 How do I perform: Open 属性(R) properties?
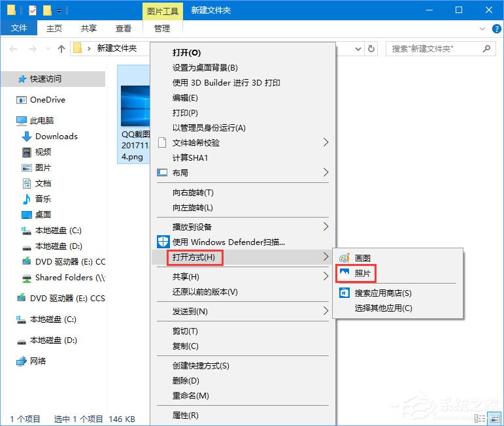186,416
